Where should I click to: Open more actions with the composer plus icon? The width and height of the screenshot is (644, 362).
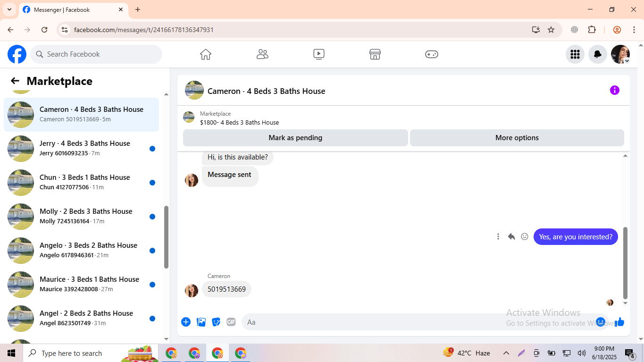[x=186, y=322]
